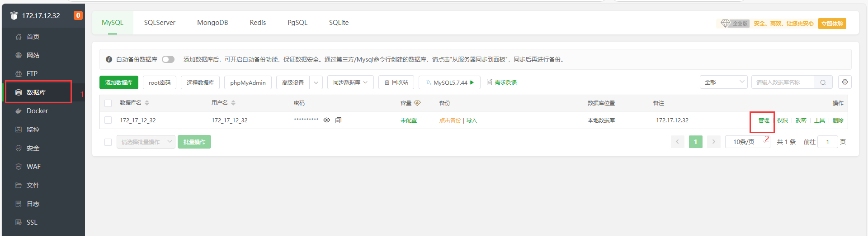The height and width of the screenshot is (236, 868).
Task: Open the table column settings gear
Action: (845, 82)
